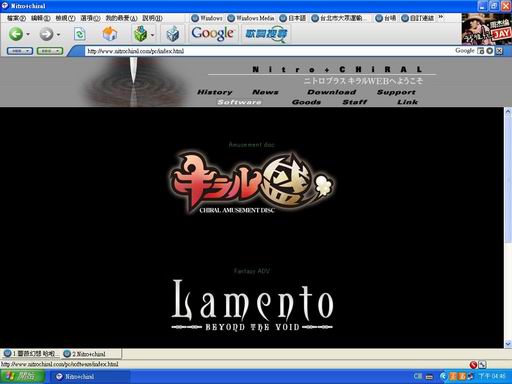Open the Staff page link
This screenshot has height=384, width=512.
[x=355, y=102]
